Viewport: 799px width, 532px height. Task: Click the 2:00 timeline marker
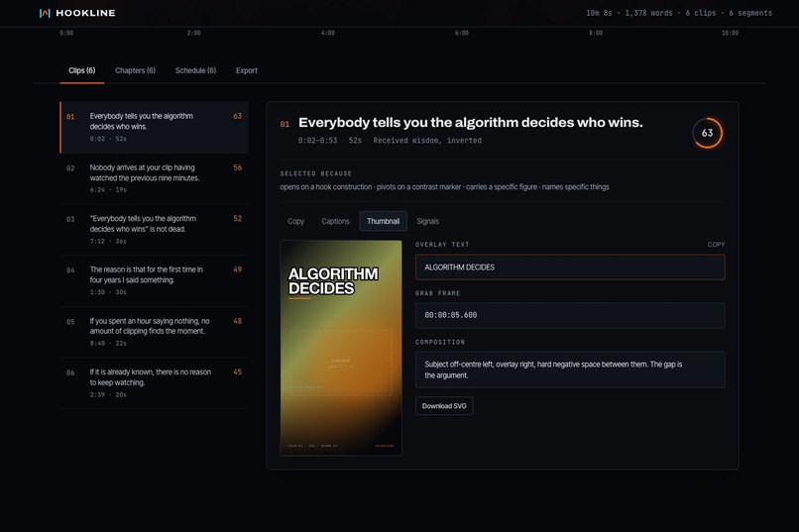click(193, 33)
